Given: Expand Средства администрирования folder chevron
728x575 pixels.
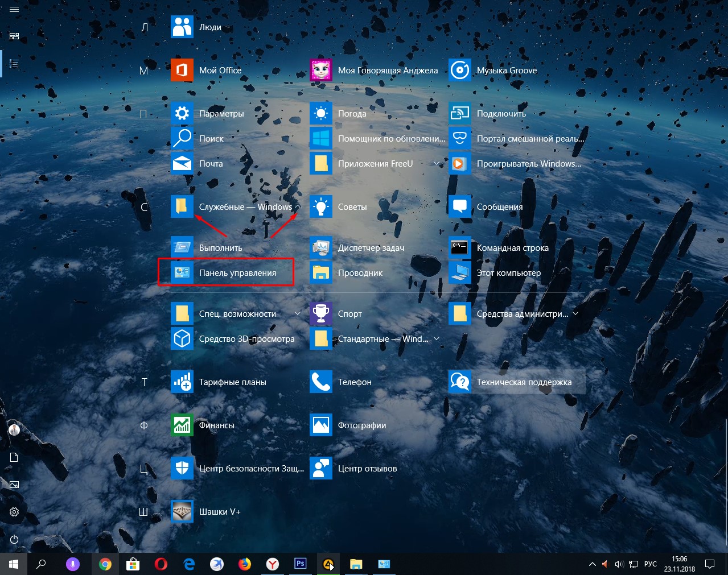Looking at the screenshot, I should 575,313.
